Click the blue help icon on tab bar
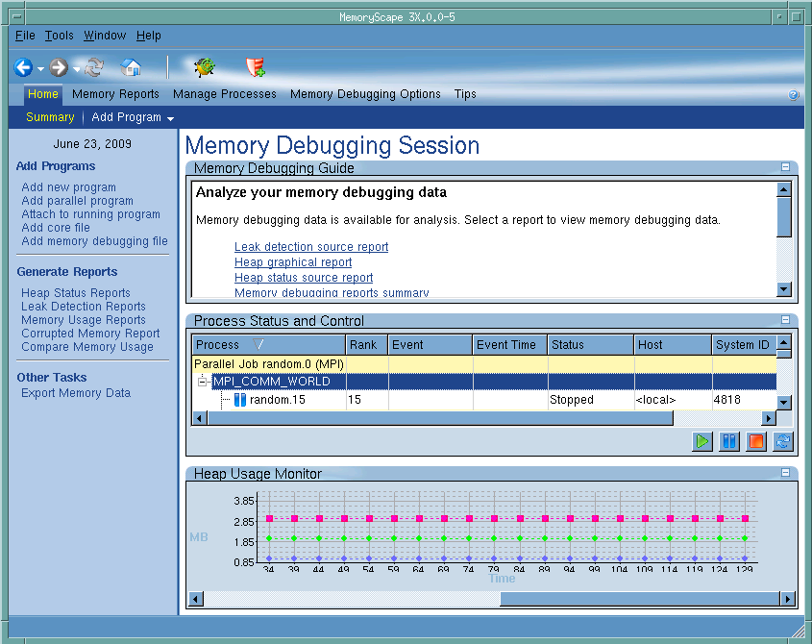 pos(793,95)
